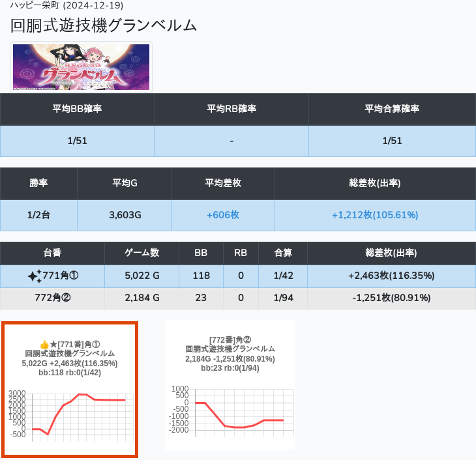The width and height of the screenshot is (476, 460).
Task: Open the highlighted 771番 graph card
Action: pos(70,389)
